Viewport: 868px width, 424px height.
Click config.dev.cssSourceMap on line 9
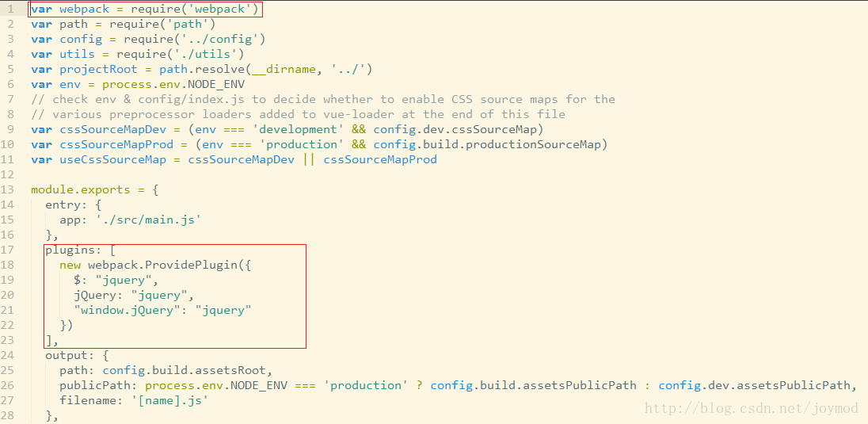point(455,129)
